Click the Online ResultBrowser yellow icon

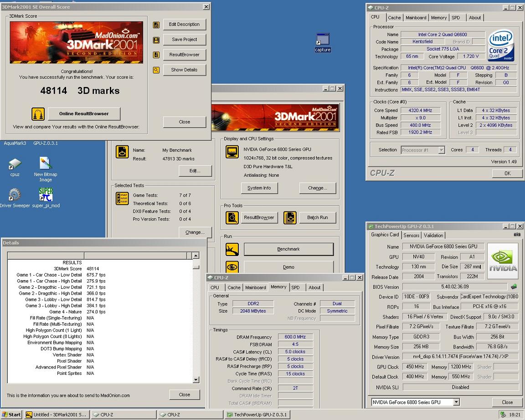pos(38,114)
